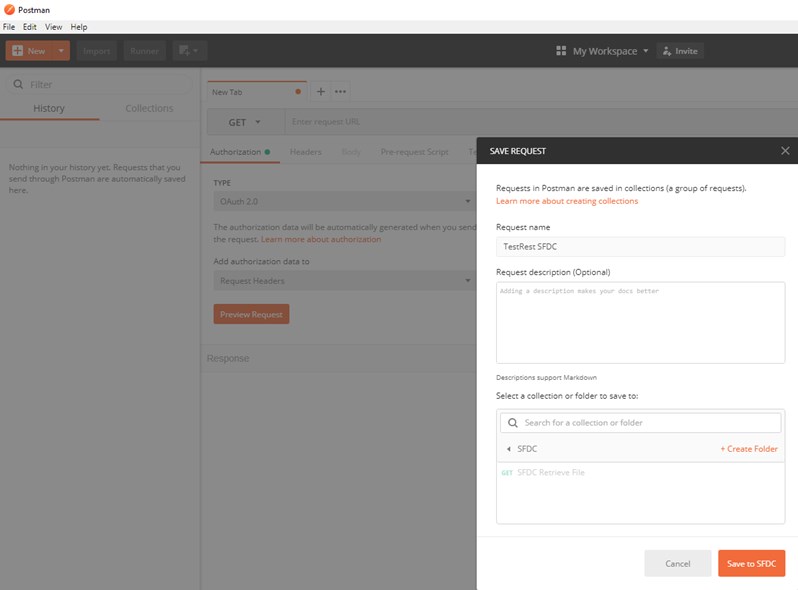
Task: Open the OAuth 2.0 type dropdown
Action: [x=344, y=202]
